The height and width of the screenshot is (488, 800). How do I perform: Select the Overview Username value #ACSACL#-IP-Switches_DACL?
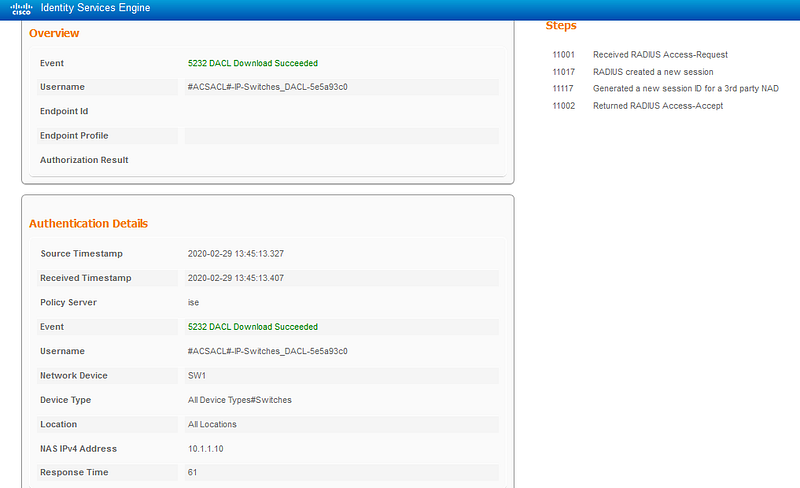point(267,87)
